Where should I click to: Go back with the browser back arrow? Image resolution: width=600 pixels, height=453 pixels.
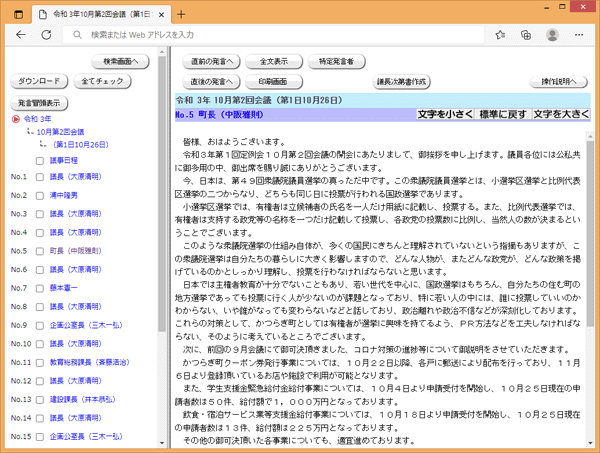21,35
